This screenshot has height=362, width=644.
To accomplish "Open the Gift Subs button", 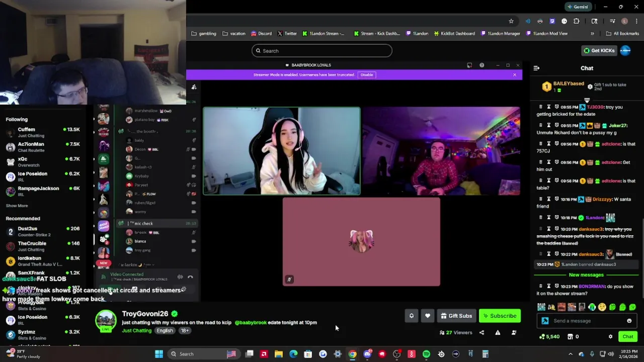I will tap(456, 316).
